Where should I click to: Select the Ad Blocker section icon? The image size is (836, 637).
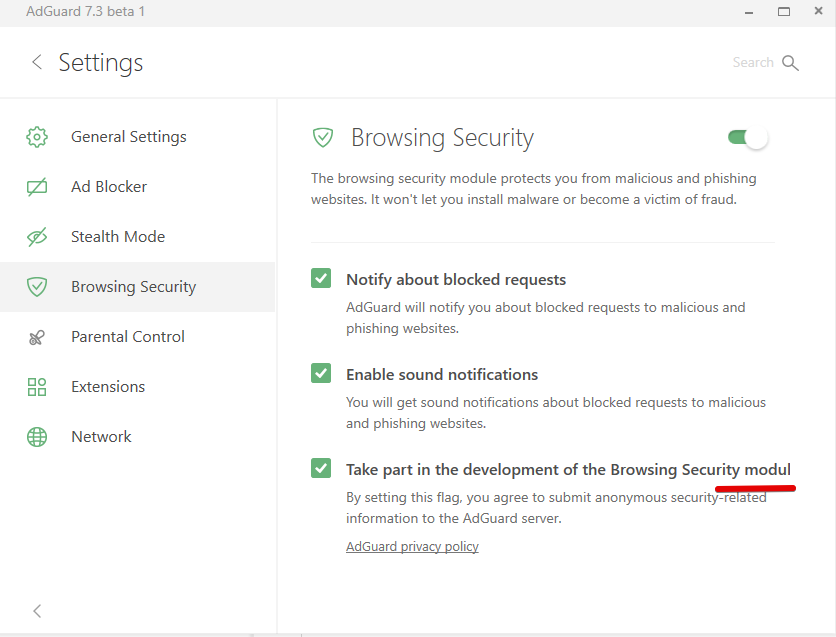(x=37, y=187)
